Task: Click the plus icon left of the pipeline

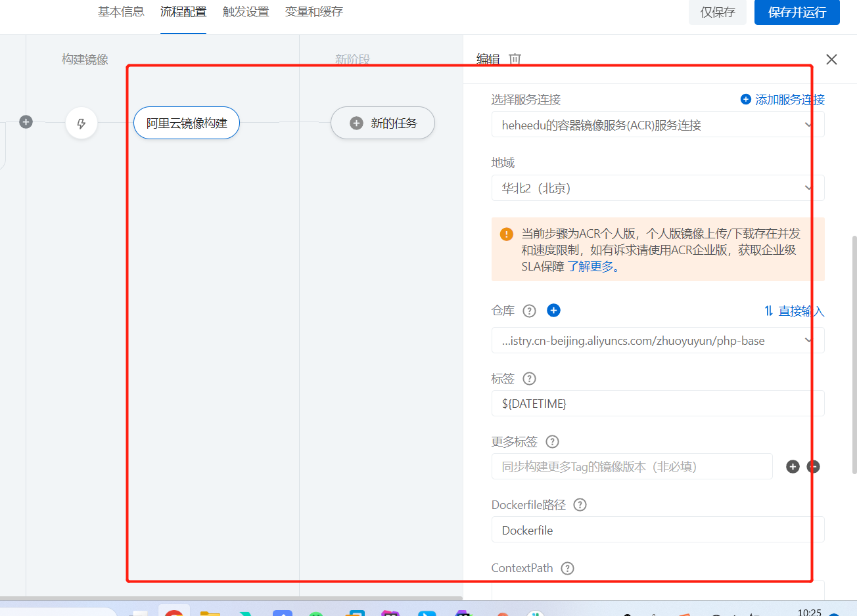Action: [x=25, y=121]
